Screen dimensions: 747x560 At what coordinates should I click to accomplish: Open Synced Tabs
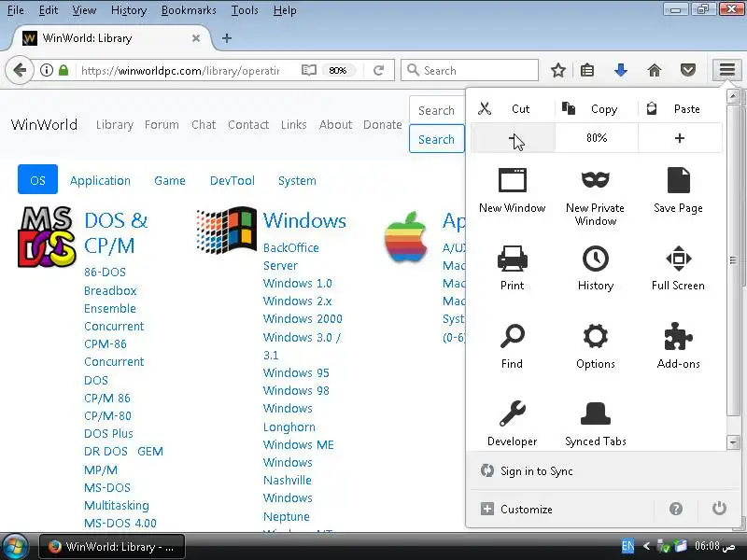click(x=595, y=424)
